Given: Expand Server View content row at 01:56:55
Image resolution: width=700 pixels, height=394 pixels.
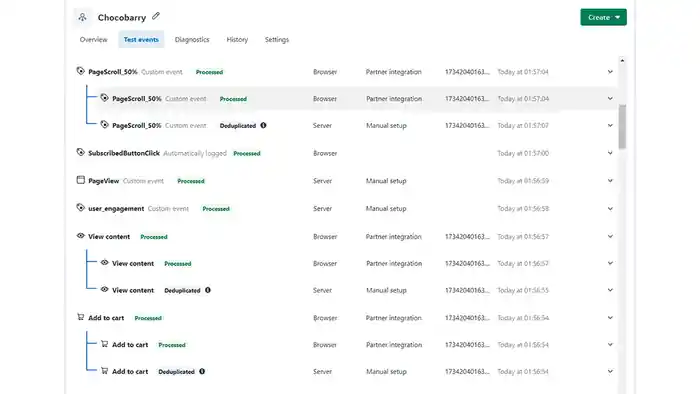Looking at the screenshot, I should tap(610, 290).
